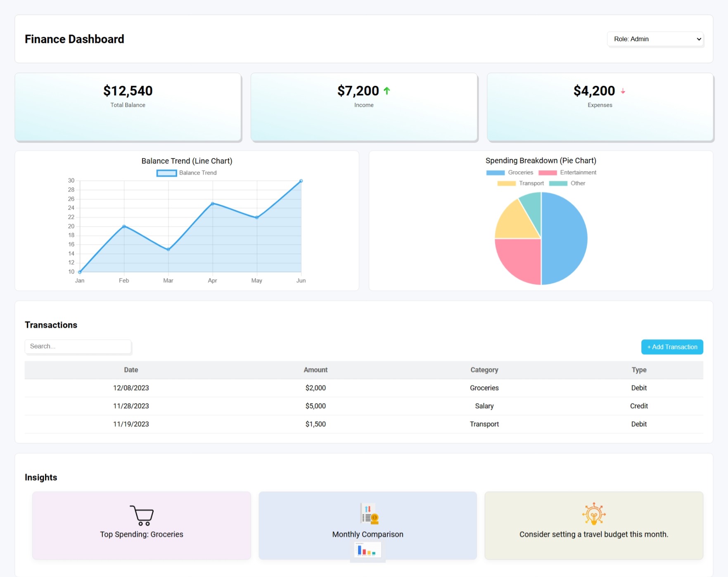Click the small bar chart thumbnail
Screen dimensions: 728x577
coord(368,551)
